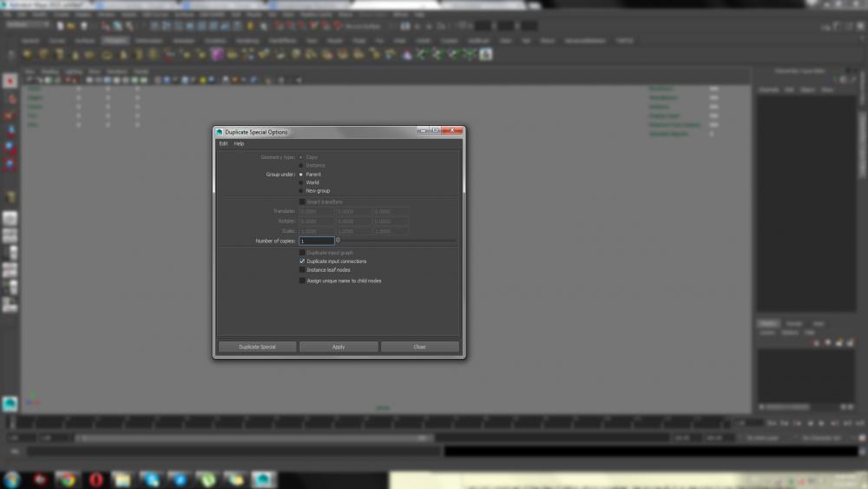Click the Apply button
The width and height of the screenshot is (868, 489).
(339, 347)
